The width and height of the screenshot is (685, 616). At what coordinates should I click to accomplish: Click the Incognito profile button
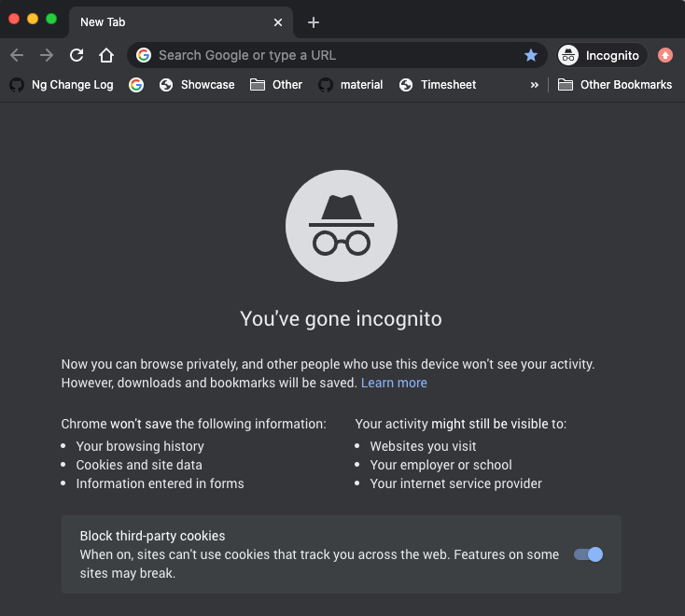(x=602, y=55)
